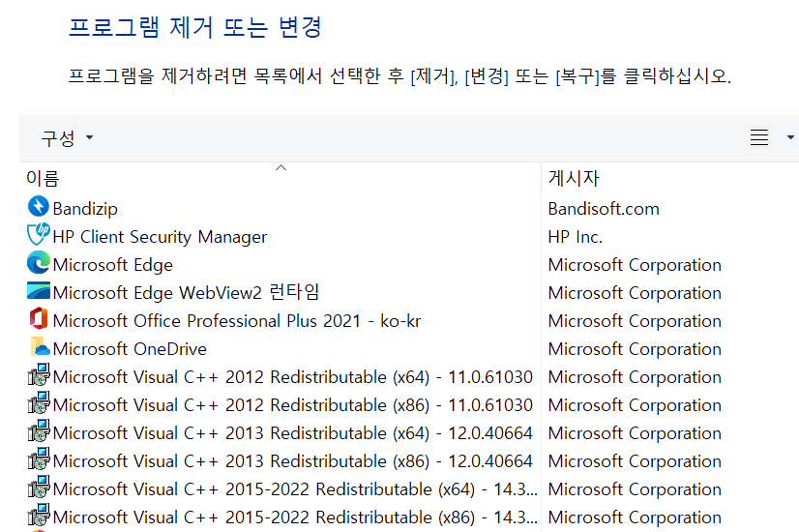Screen dimensions: 799x532
Task: Click the 프로그램 제거 또는 변경 heading
Action: pyautogui.click(x=195, y=27)
